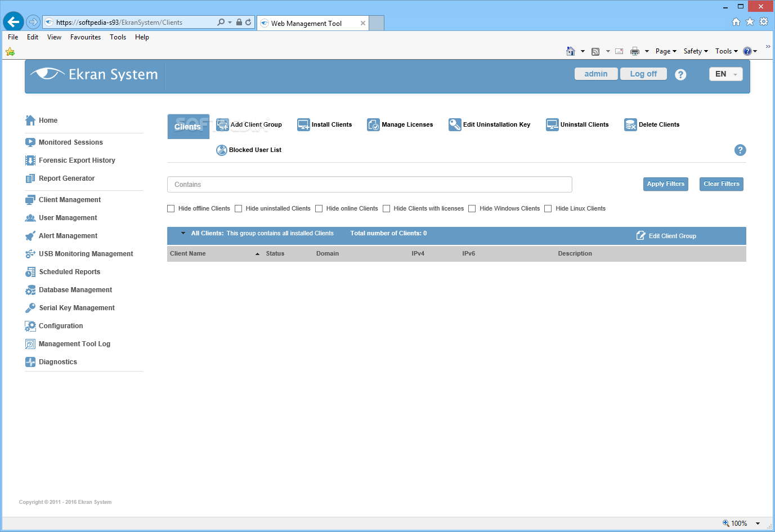Open Monitored Sessions icon in sidebar
The width and height of the screenshot is (775, 532).
[x=30, y=142]
